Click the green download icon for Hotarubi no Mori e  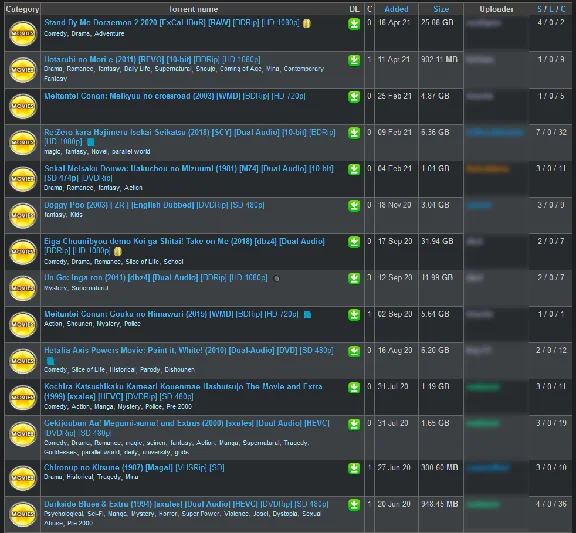click(354, 60)
